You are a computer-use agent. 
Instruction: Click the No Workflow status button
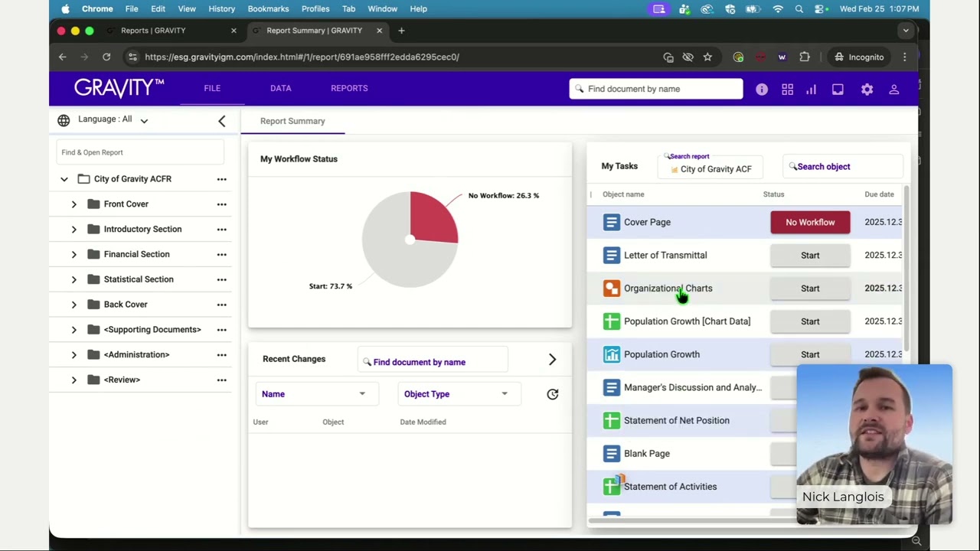point(810,223)
